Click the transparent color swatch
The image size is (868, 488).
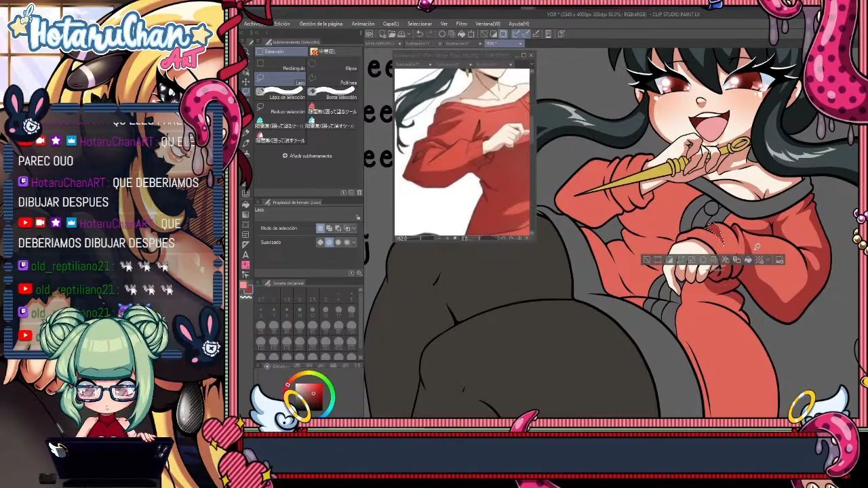pyautogui.click(x=245, y=297)
